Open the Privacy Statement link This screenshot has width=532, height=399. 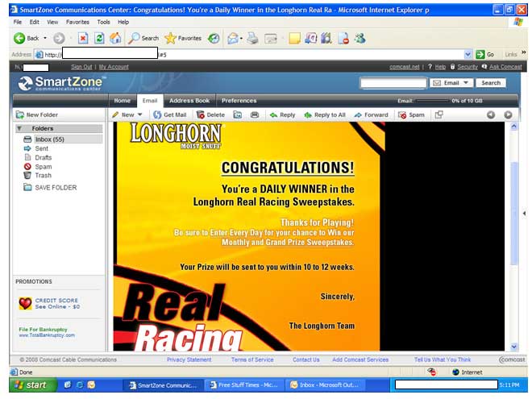click(x=189, y=360)
